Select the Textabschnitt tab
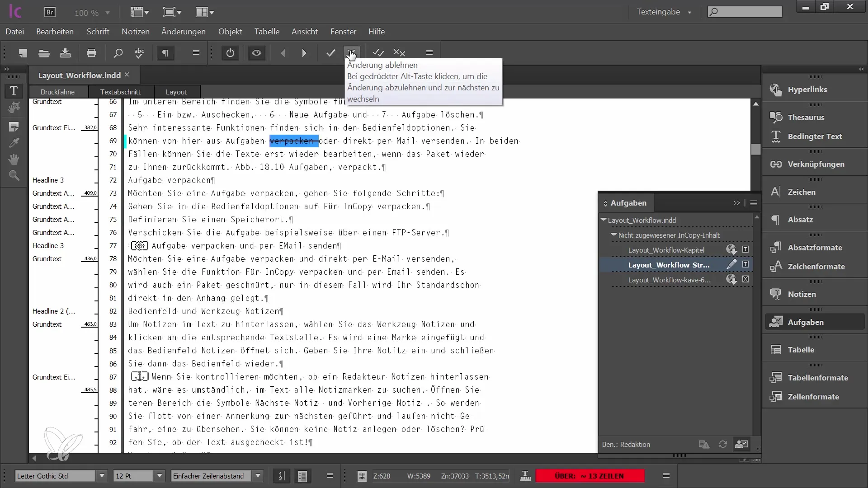Screen dimensions: 868x488 coord(120,91)
